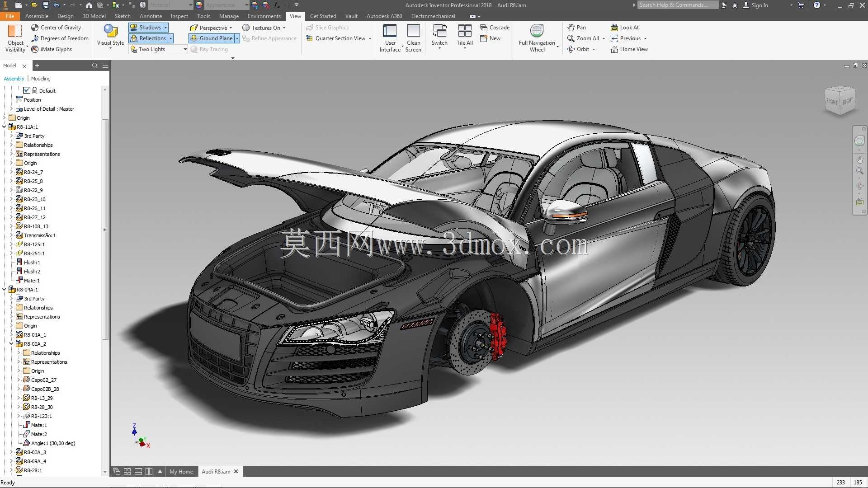Switch to the 3D Model tab
Viewport: 868px width, 488px height.
coord(94,16)
